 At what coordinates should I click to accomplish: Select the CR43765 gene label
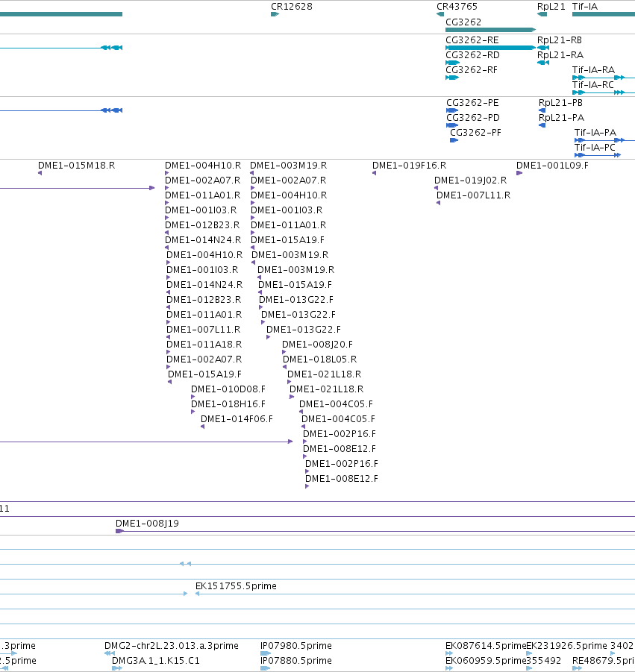coord(457,7)
